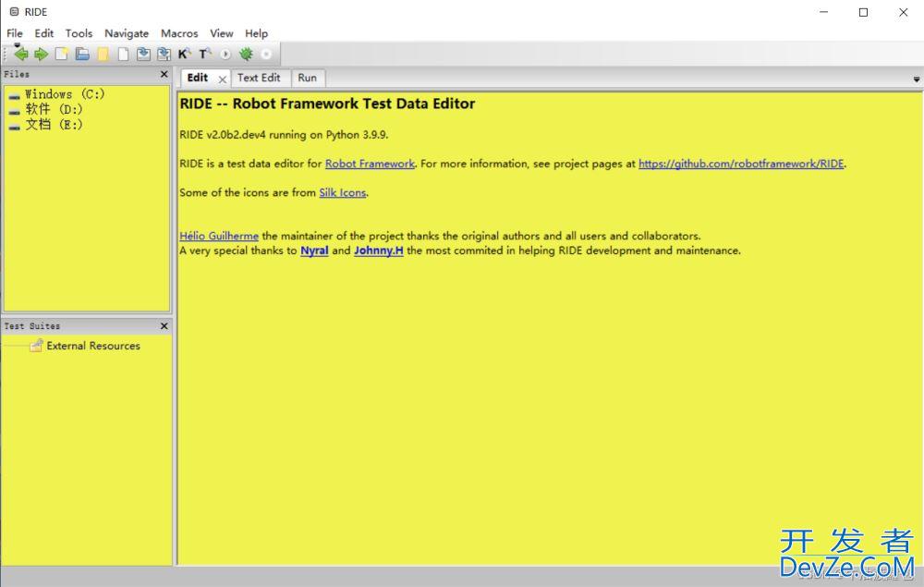Open test search with T icon

point(204,55)
